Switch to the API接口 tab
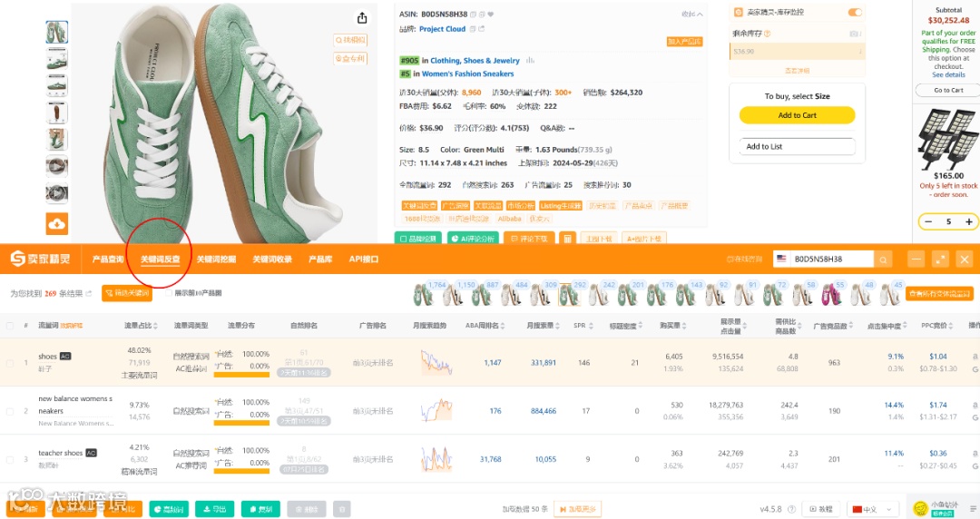This screenshot has height=519, width=980. [x=364, y=259]
